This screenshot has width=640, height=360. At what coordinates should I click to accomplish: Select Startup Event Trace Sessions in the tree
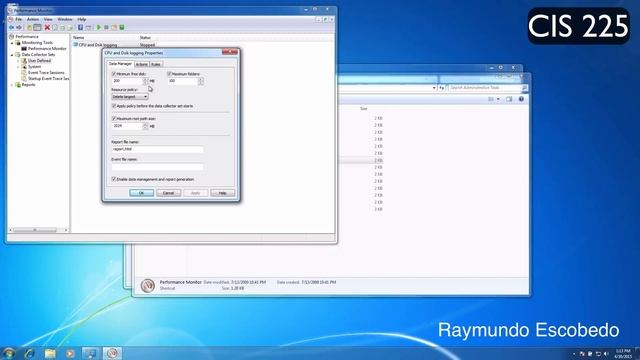48,78
